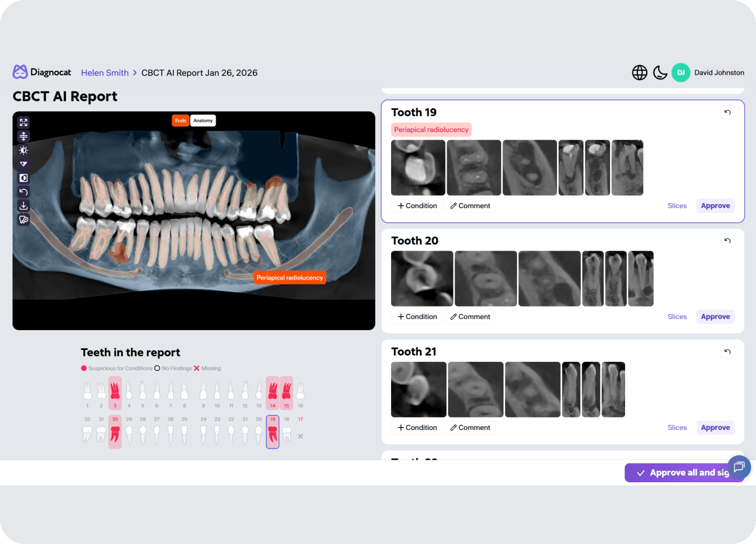The width and height of the screenshot is (756, 544).
Task: Click the sharpness triangle icon in viewer
Action: (x=24, y=164)
